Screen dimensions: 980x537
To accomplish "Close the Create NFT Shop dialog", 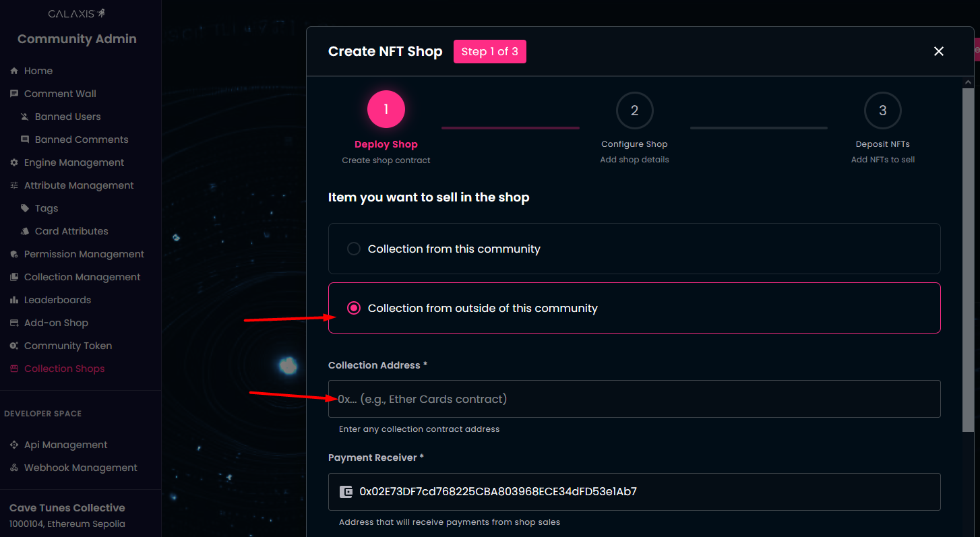I will (x=938, y=51).
